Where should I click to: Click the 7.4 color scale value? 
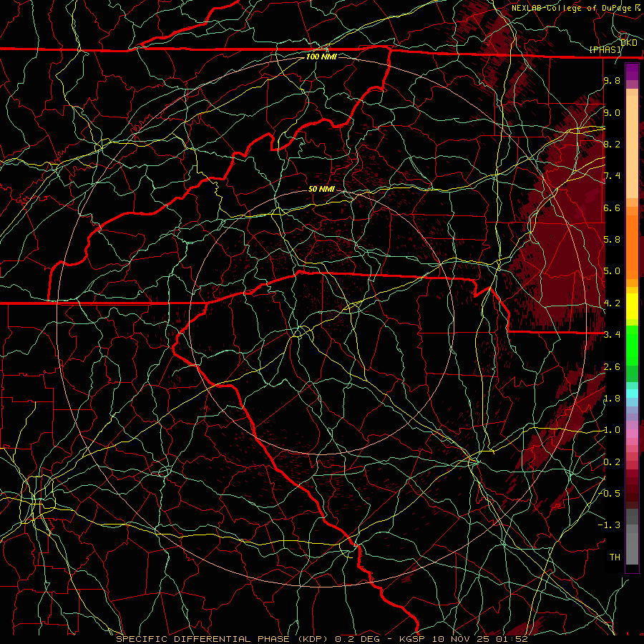[x=612, y=176]
